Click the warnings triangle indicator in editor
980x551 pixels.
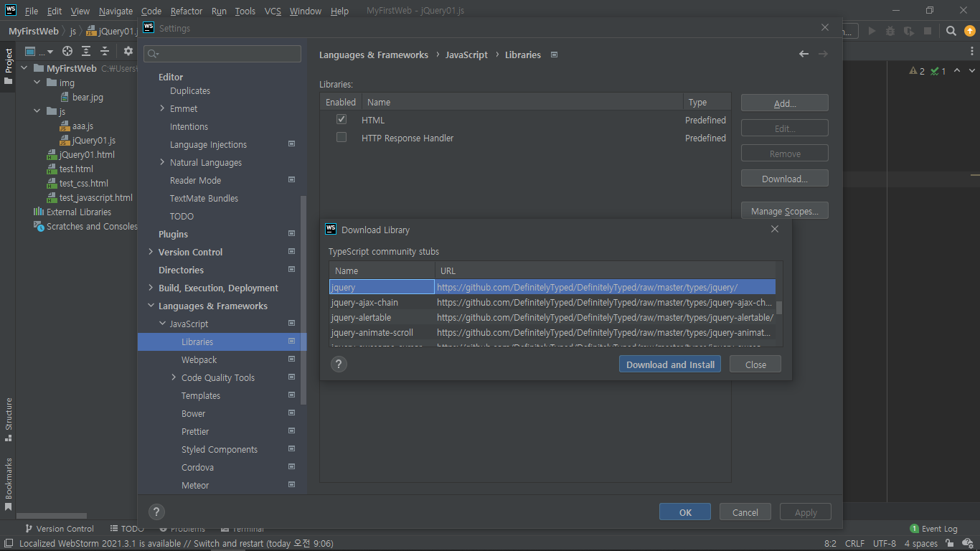(x=917, y=71)
